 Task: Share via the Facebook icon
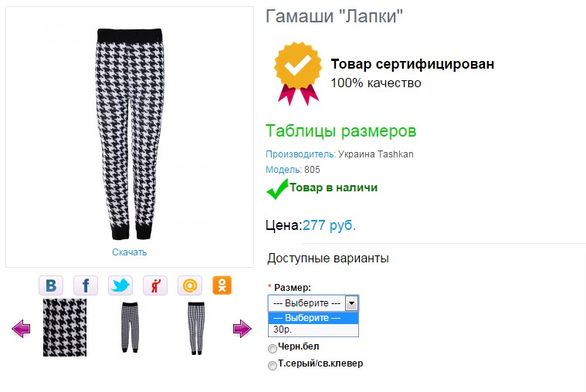point(86,286)
